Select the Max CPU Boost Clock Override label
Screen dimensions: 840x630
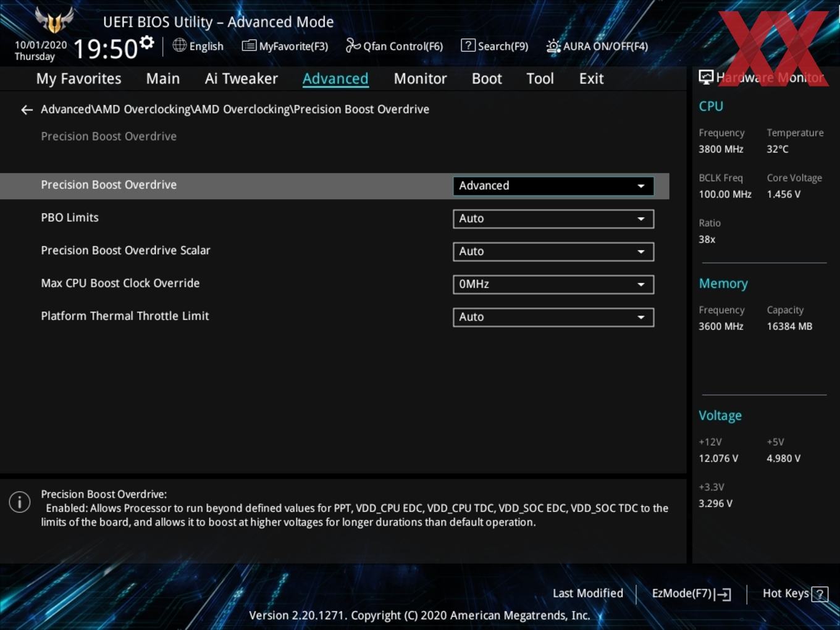click(120, 283)
